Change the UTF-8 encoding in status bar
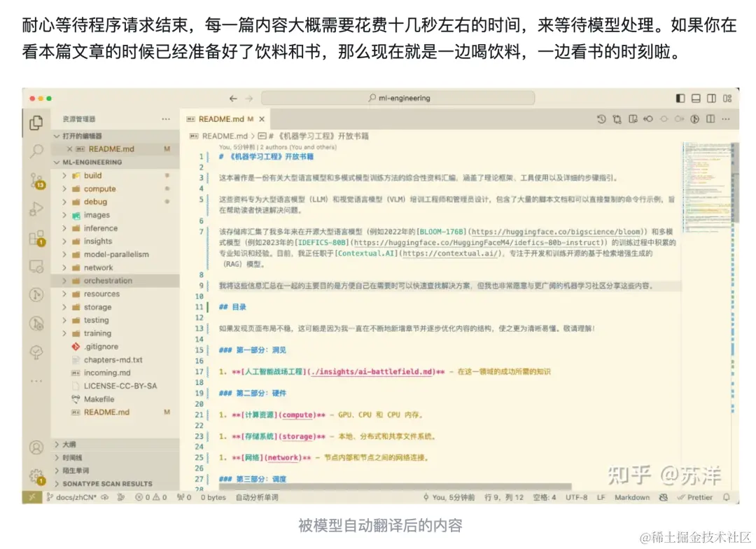Screen dimensions: 756x549 point(576,497)
